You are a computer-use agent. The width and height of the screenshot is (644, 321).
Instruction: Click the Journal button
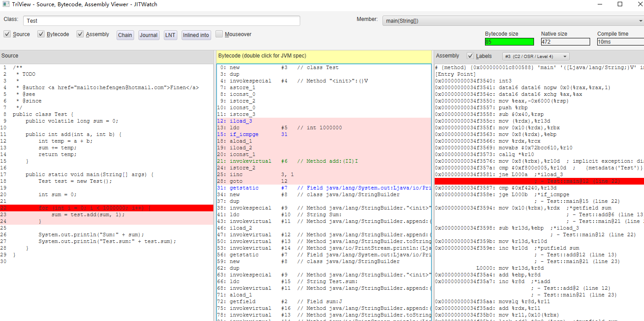click(x=149, y=35)
